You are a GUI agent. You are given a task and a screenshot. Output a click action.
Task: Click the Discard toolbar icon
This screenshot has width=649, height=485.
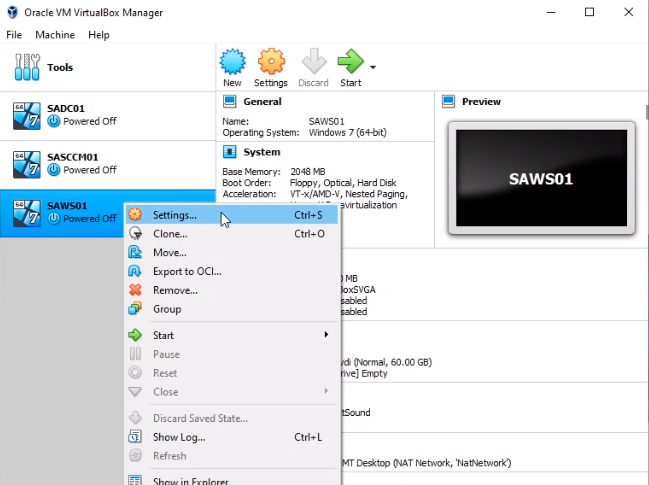pyautogui.click(x=314, y=61)
